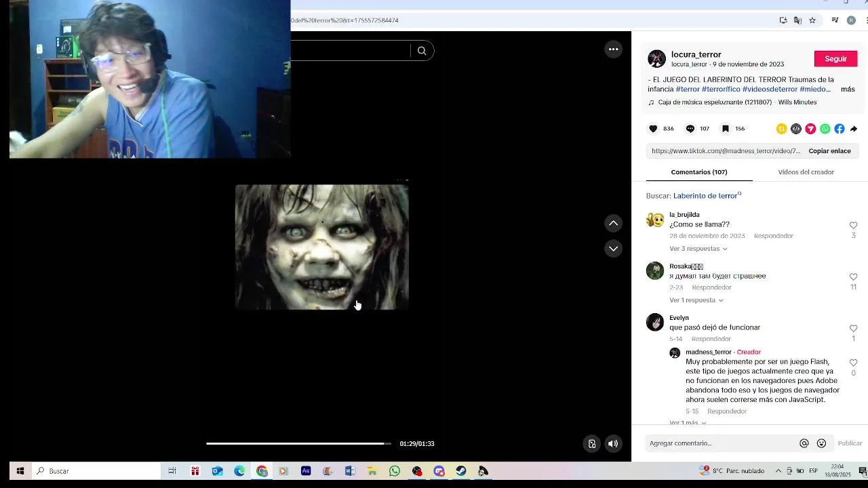The image size is (868, 488).
Task: Toggle the auto-scroll icon beside volume
Action: point(592,444)
